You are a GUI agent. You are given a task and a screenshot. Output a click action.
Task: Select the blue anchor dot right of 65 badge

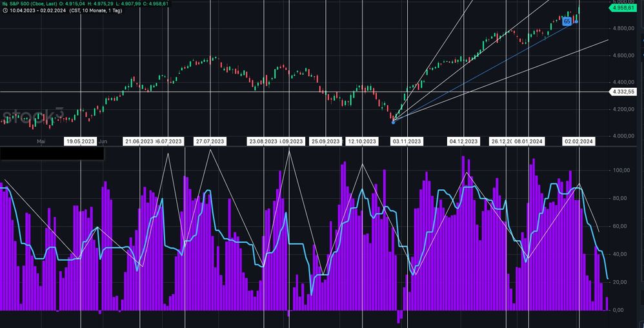(x=576, y=21)
